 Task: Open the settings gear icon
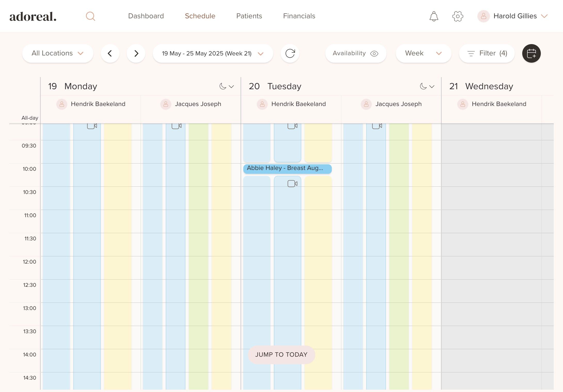coord(458,16)
